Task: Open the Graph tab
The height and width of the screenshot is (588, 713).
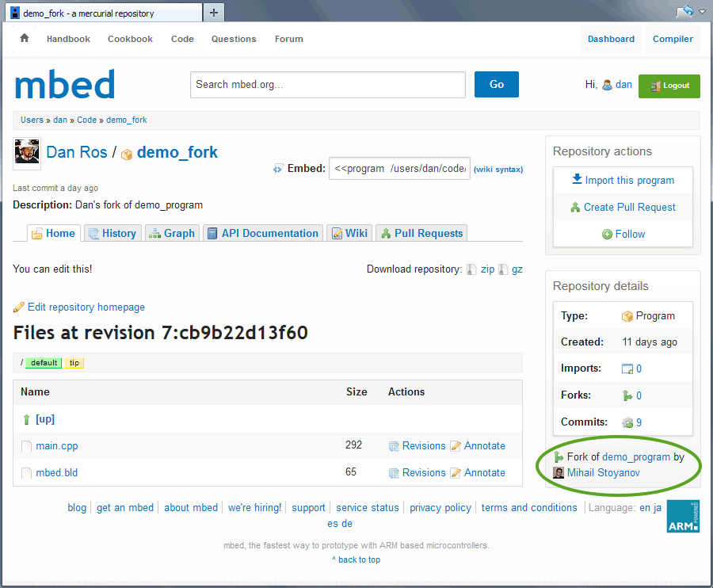Action: 171,233
